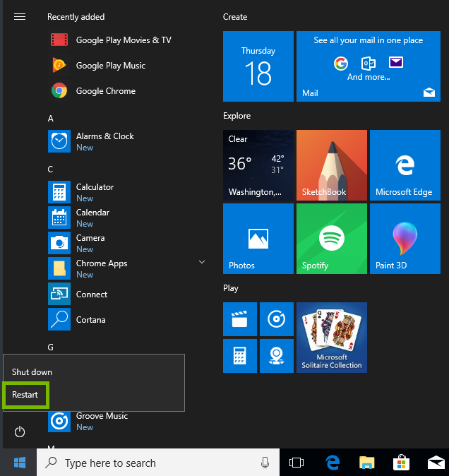Open the Microsoft Edge tile

click(405, 165)
